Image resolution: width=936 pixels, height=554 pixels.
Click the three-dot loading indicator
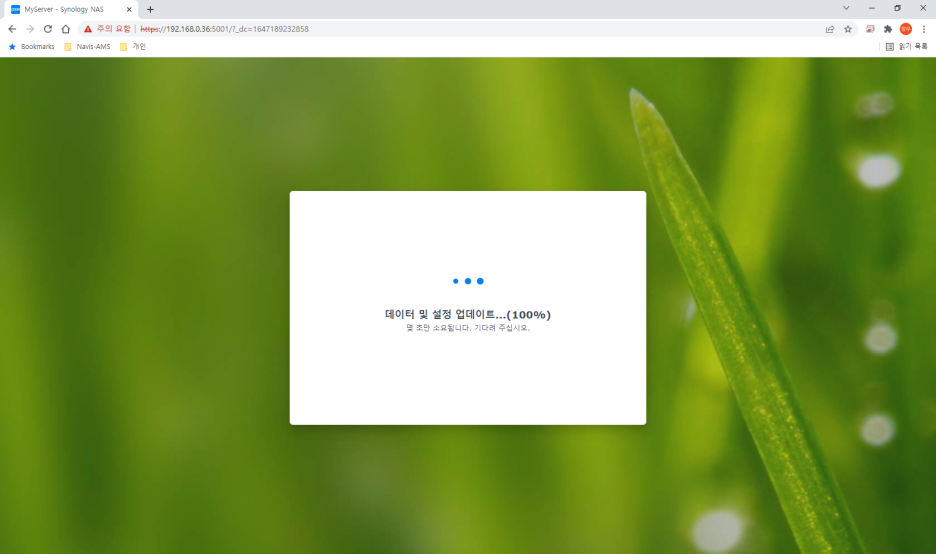468,281
